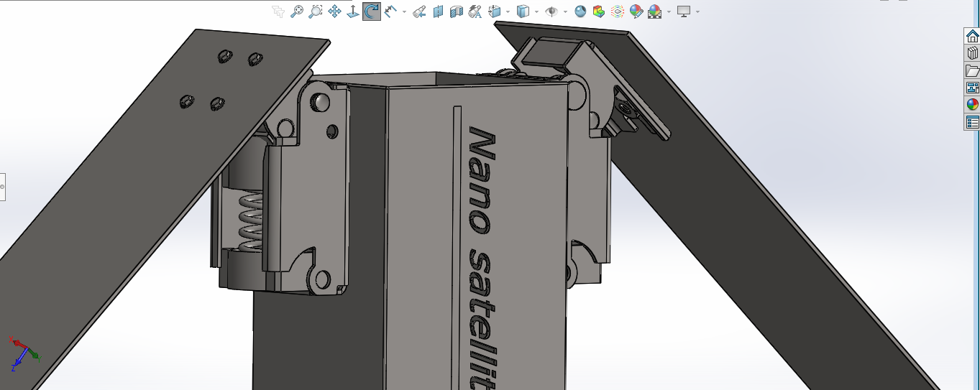The width and height of the screenshot is (980, 390).
Task: Click the Zoom to Fit magnifier icon
Action: (297, 11)
